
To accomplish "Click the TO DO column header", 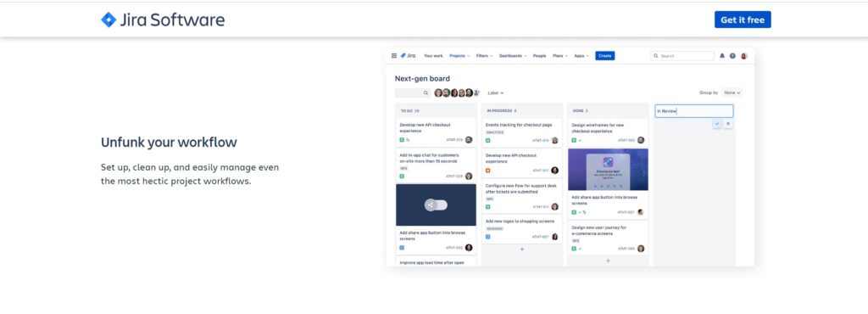I will 409,111.
